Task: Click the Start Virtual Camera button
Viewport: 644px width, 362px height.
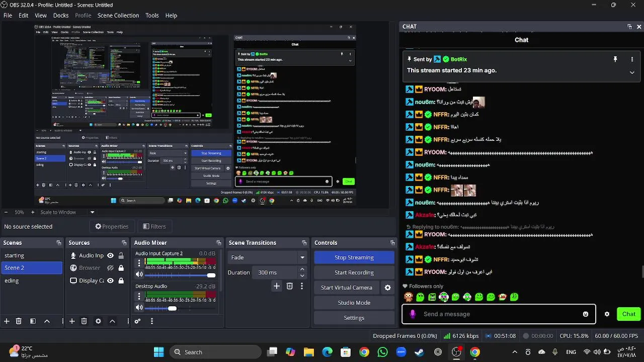Action: tap(347, 288)
